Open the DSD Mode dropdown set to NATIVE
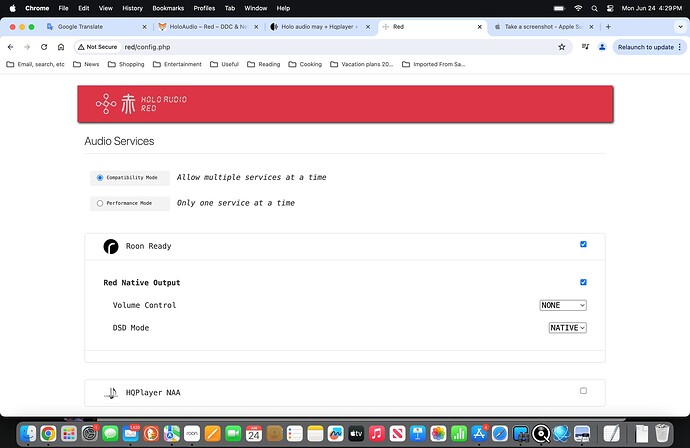The width and height of the screenshot is (690, 448). click(568, 328)
